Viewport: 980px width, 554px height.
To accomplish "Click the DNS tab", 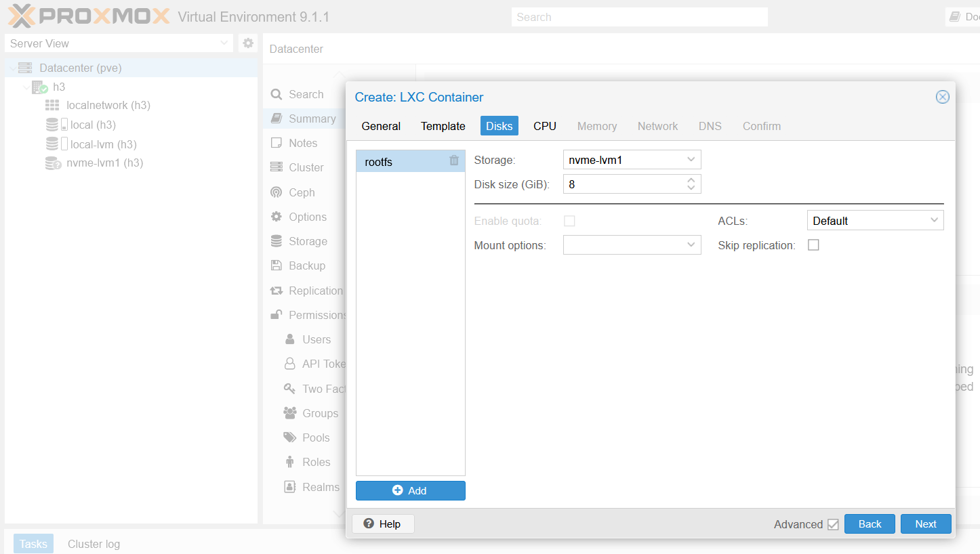I will pos(710,126).
